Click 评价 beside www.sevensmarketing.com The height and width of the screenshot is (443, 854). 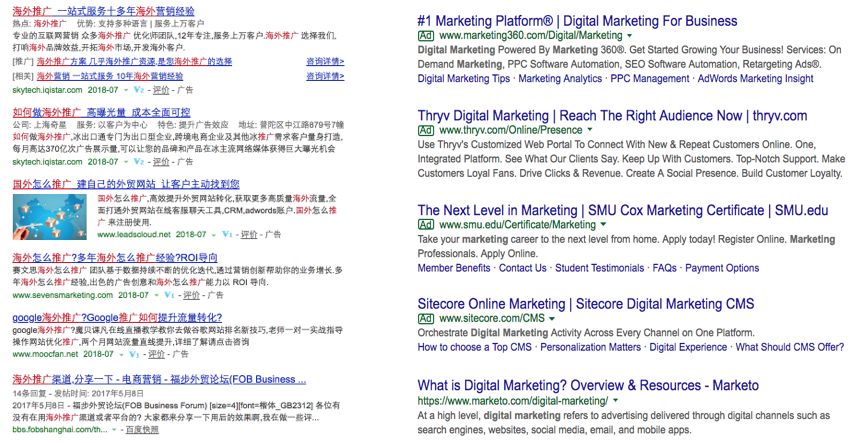coord(191,295)
